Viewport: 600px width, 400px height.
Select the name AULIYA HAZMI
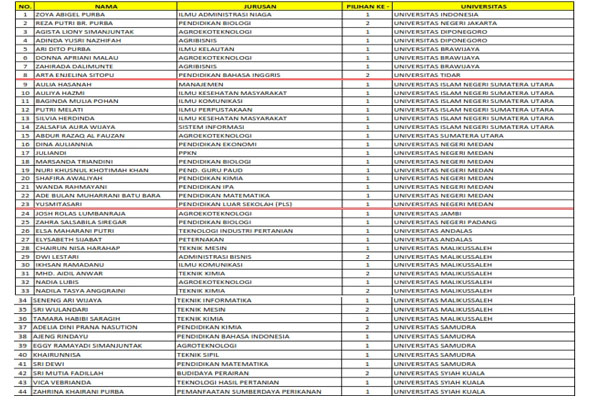pyautogui.click(x=60, y=93)
